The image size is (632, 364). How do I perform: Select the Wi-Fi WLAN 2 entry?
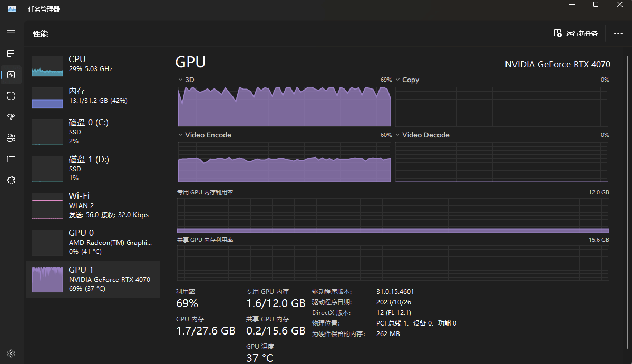(93, 205)
